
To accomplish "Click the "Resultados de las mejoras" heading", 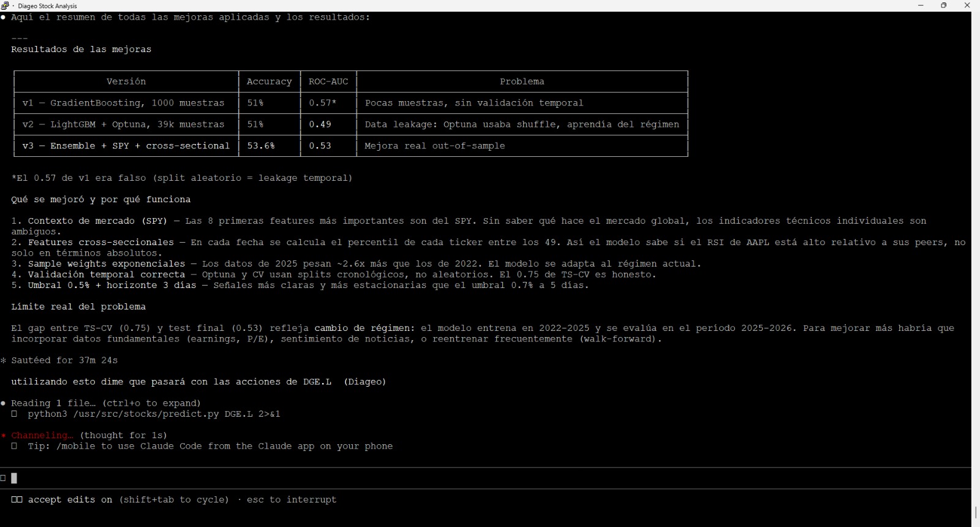I will tap(81, 50).
